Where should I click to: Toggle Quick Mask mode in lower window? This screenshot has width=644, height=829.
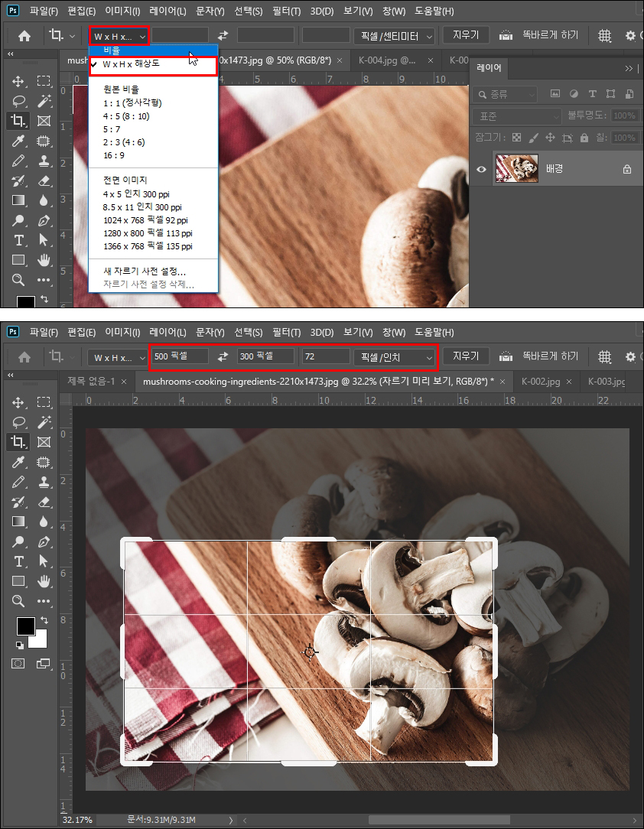pos(18,663)
